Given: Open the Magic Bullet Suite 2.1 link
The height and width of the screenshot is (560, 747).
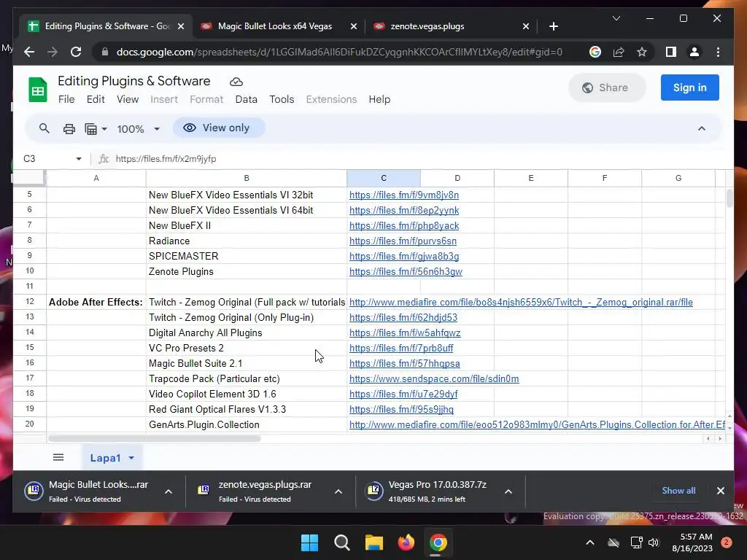Looking at the screenshot, I should coord(404,363).
